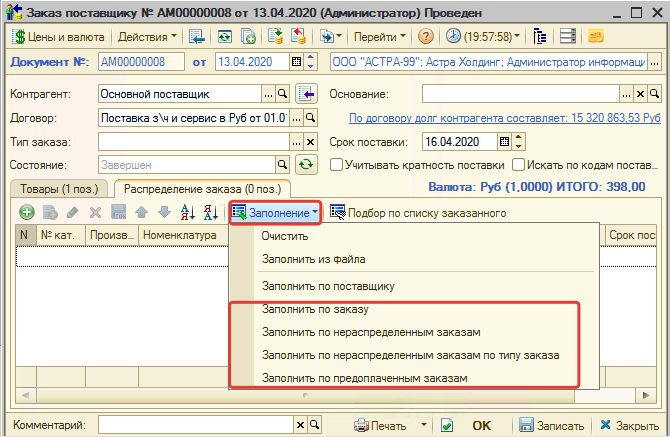Click the stepper arrows next to document date
Viewport: 670px width, 437px height.
pyautogui.click(x=311, y=62)
